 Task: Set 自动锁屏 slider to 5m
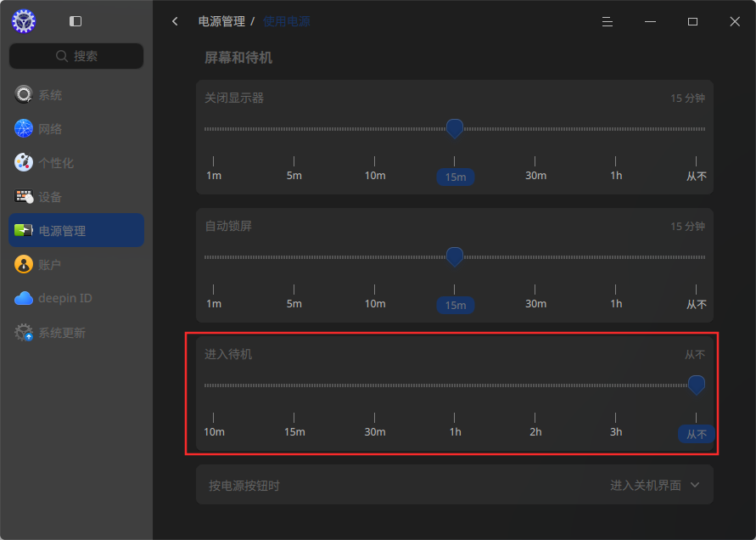point(294,257)
